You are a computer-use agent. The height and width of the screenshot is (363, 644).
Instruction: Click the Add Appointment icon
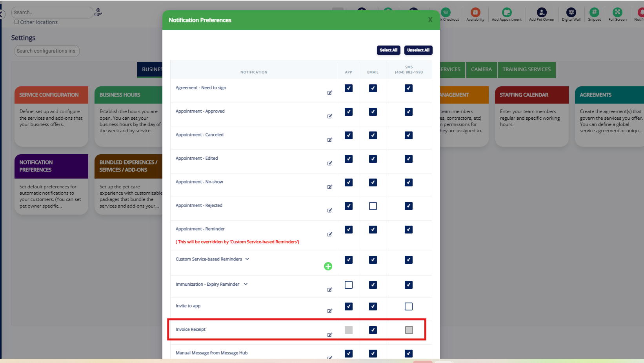507,13
